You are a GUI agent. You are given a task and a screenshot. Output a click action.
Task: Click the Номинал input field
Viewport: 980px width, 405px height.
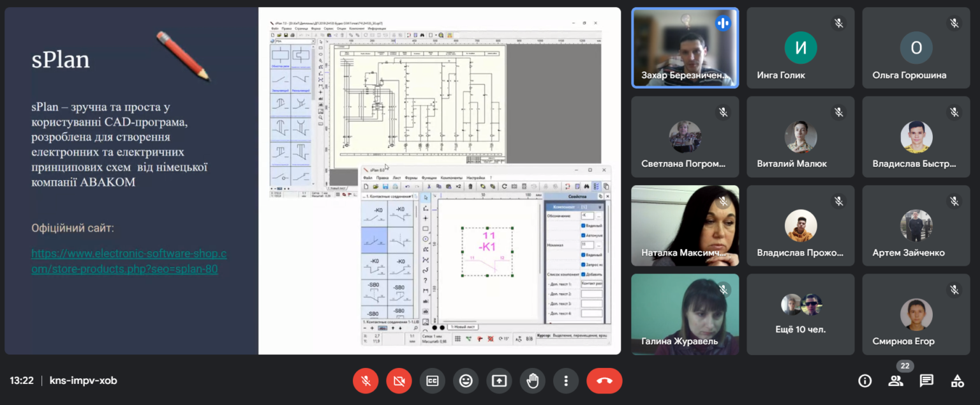coord(588,245)
